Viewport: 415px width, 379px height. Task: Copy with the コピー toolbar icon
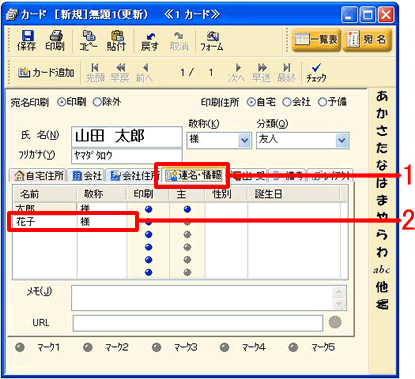click(x=88, y=40)
